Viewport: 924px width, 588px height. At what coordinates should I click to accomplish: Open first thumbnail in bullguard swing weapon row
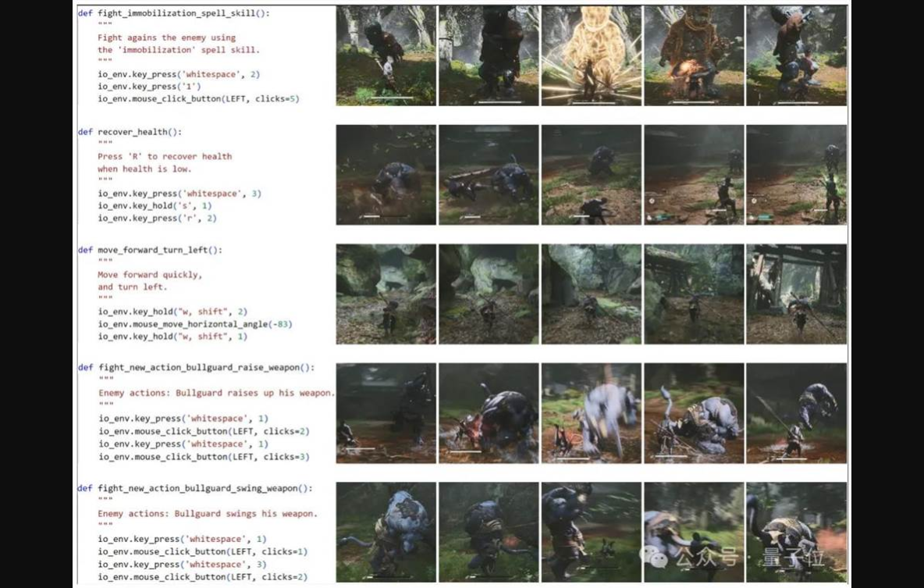pos(386,533)
